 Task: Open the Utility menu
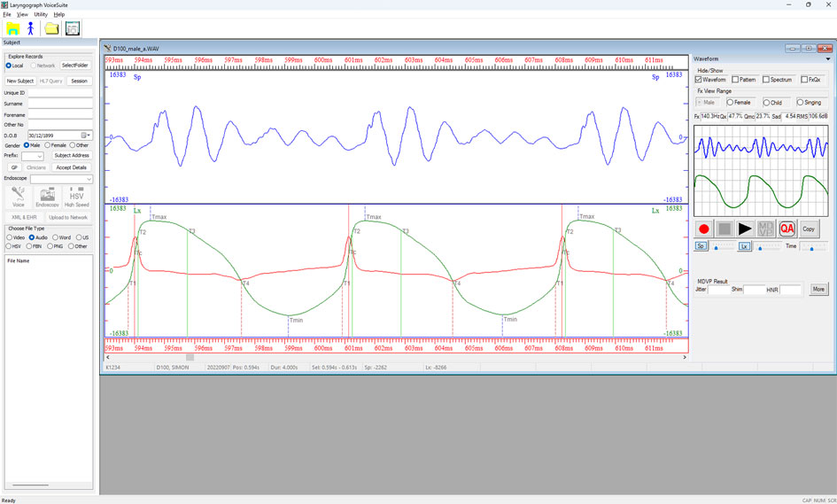[41, 14]
